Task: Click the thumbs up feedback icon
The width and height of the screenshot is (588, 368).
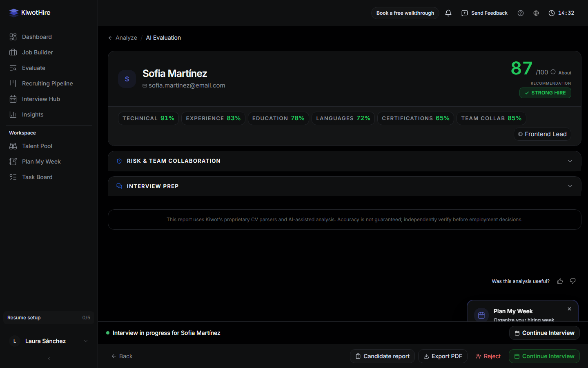Action: tap(560, 281)
